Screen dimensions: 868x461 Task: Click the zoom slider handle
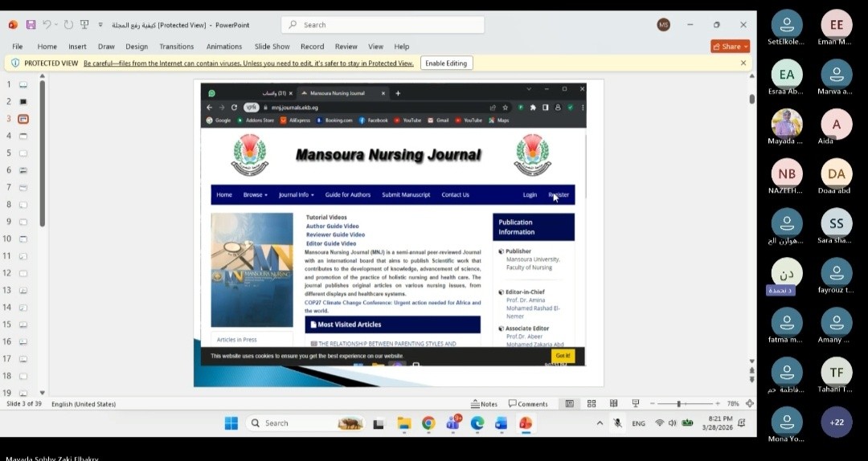(x=679, y=404)
